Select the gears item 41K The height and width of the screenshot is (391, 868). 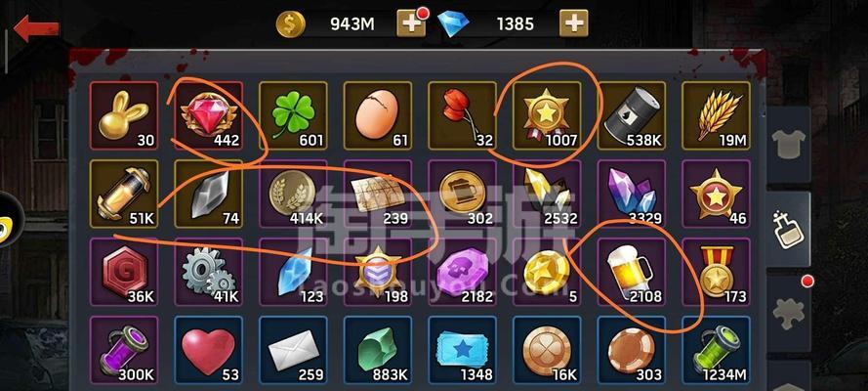coord(209,272)
